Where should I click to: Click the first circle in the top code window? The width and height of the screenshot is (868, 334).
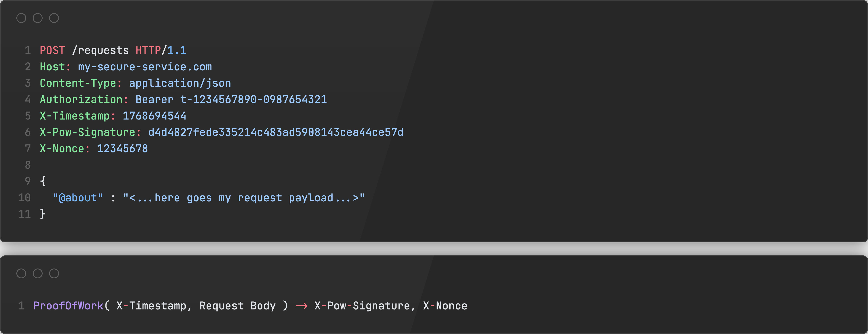21,18
